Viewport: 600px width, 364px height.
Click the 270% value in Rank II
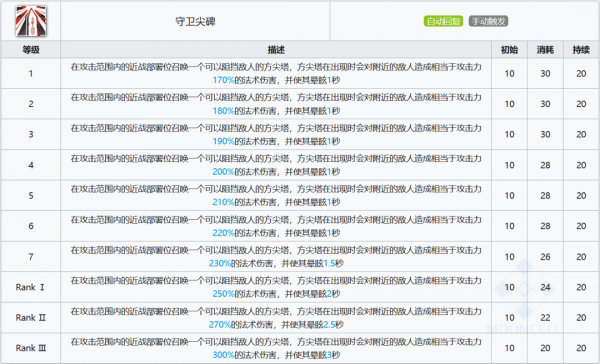tap(220, 325)
